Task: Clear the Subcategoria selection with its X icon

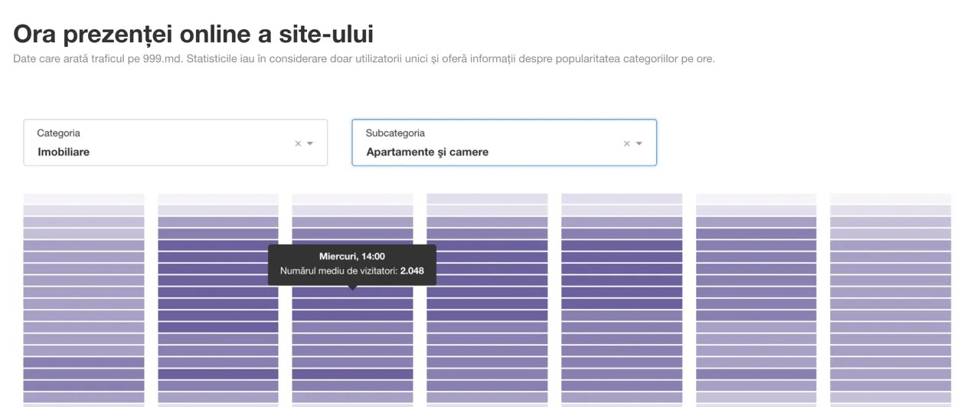Action: [x=626, y=143]
